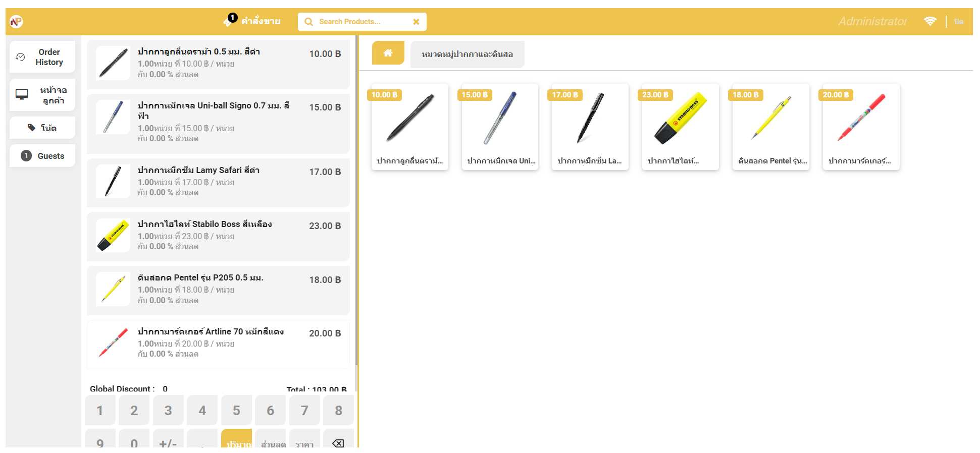Select the Pentel P205 pencil order line

[x=218, y=291]
